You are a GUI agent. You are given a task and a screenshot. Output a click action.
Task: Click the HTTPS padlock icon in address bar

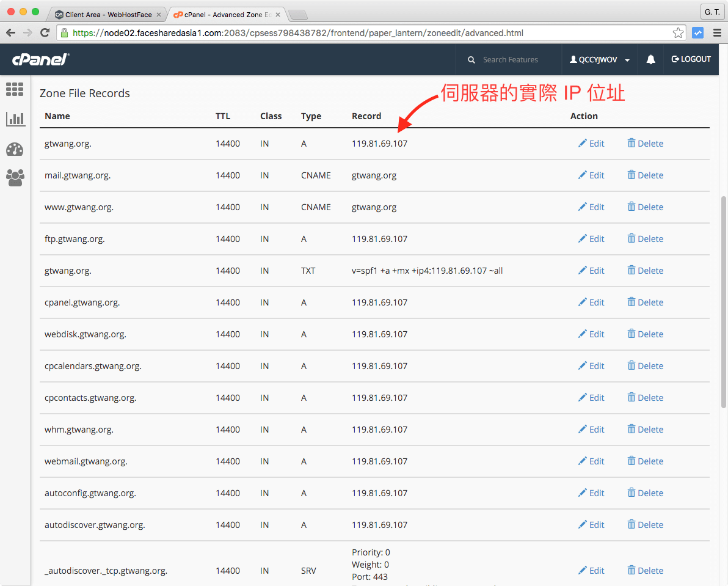(64, 32)
